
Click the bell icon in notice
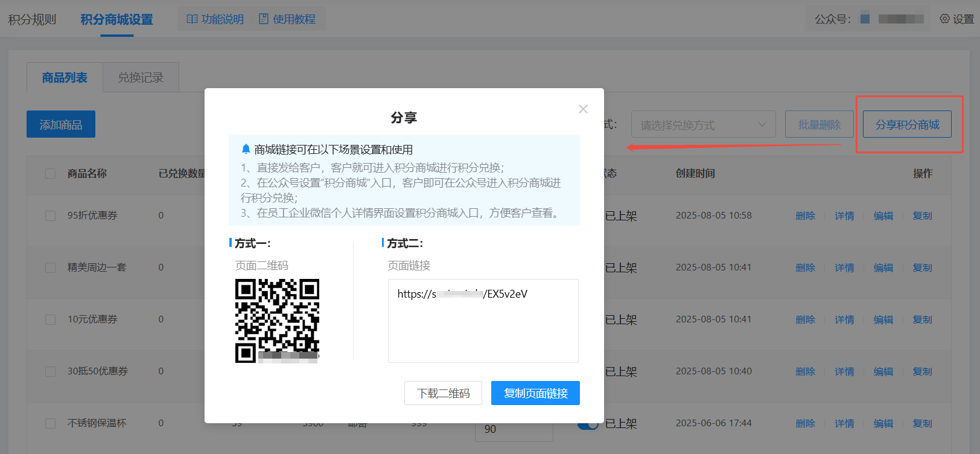pos(246,149)
